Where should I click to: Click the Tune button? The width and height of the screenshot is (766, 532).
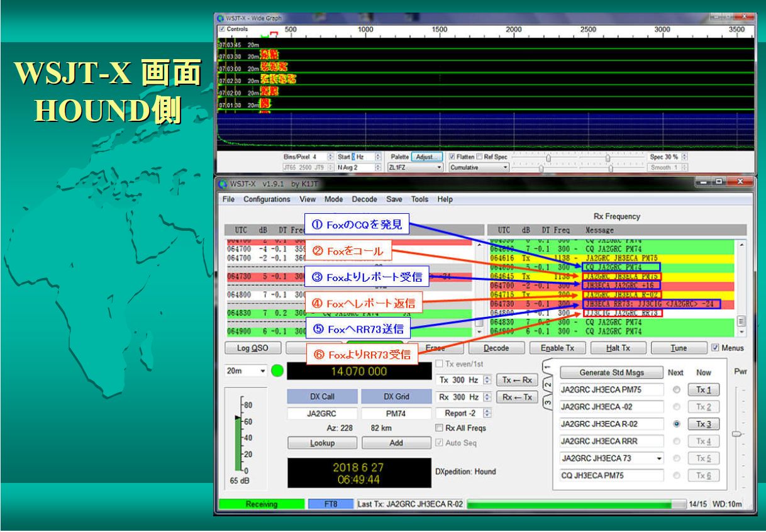click(x=678, y=348)
